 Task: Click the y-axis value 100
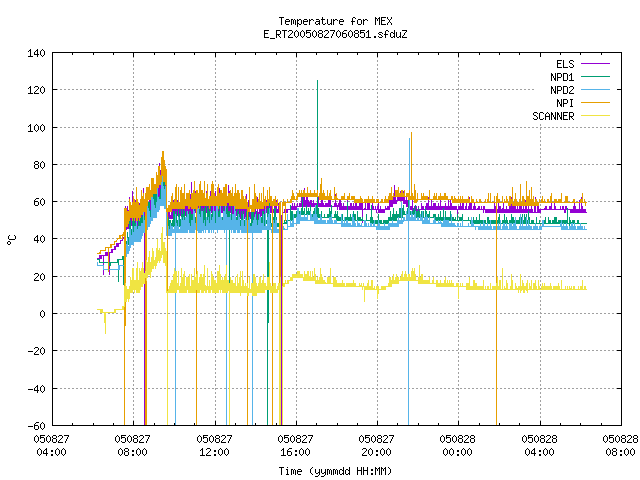coord(36,128)
